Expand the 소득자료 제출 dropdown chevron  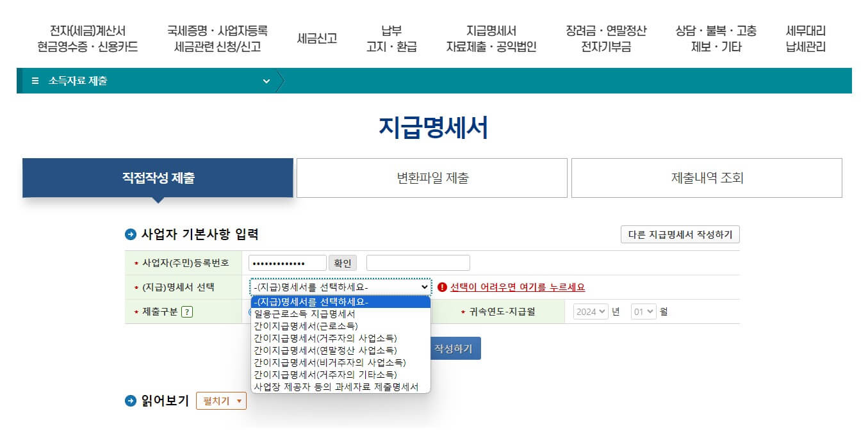(x=267, y=81)
